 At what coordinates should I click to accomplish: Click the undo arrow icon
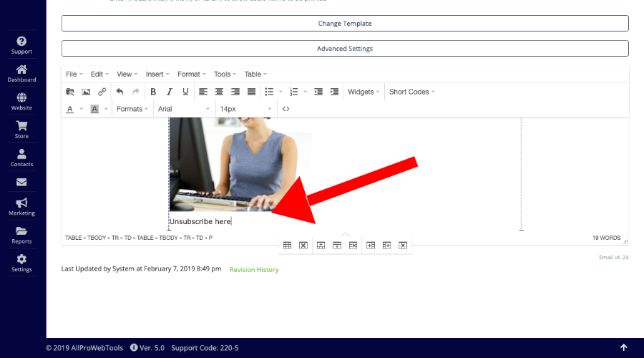[119, 92]
